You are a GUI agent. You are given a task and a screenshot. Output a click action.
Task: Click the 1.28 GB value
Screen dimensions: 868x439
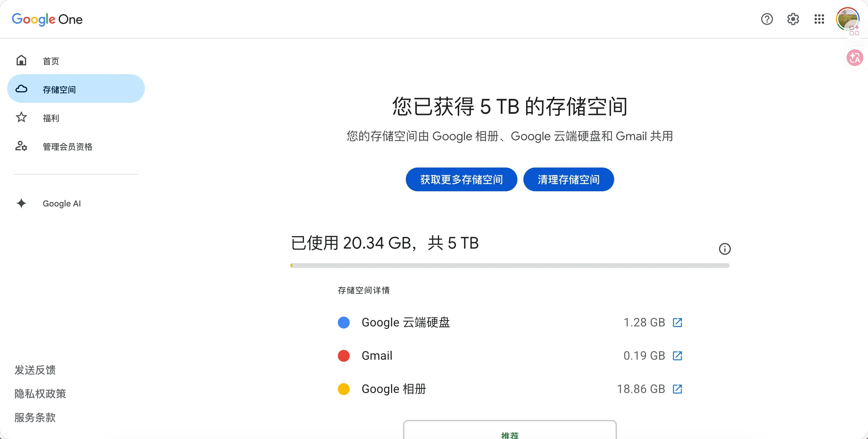click(x=644, y=322)
